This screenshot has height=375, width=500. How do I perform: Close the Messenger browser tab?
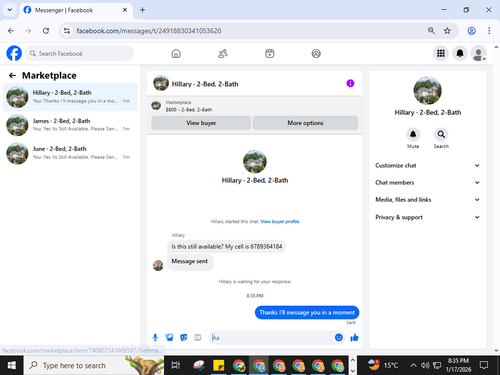pos(125,10)
